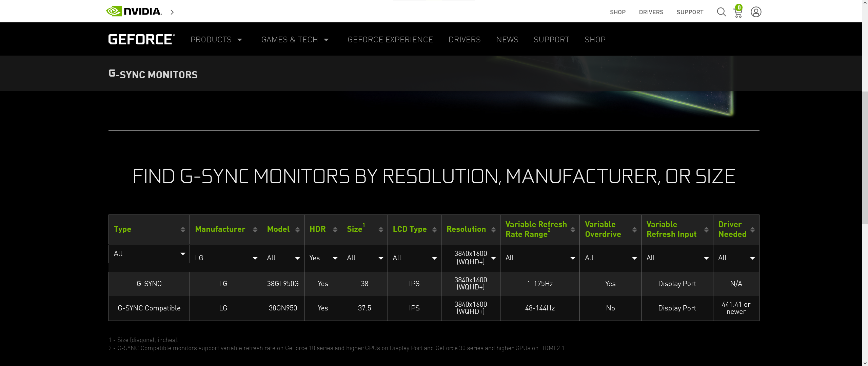Sort by HDR column arrows
This screenshot has width=868, height=366.
(x=335, y=229)
